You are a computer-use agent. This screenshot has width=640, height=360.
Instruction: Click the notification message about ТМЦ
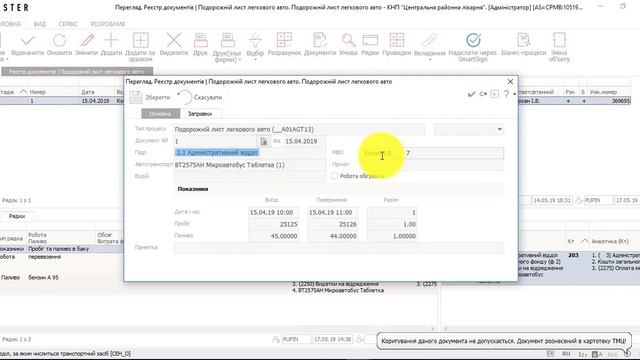coord(504,341)
